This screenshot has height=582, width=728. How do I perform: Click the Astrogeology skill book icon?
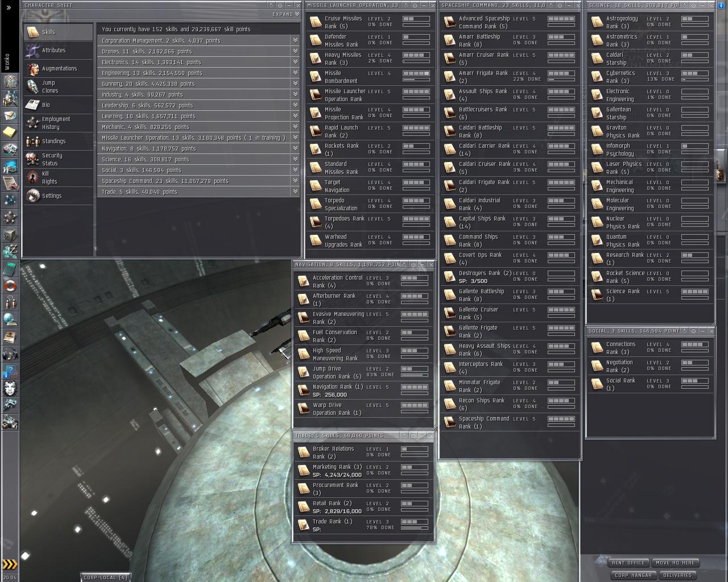597,22
